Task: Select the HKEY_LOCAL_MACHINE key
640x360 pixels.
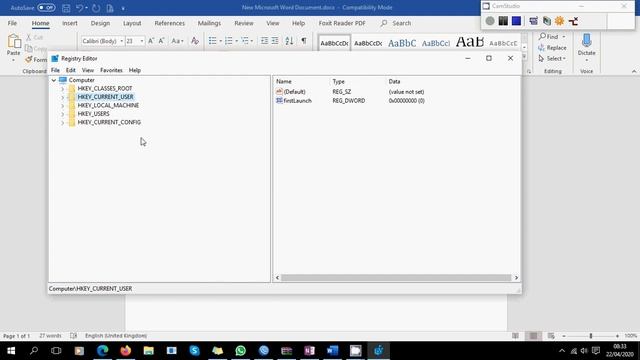Action: click(x=108, y=105)
